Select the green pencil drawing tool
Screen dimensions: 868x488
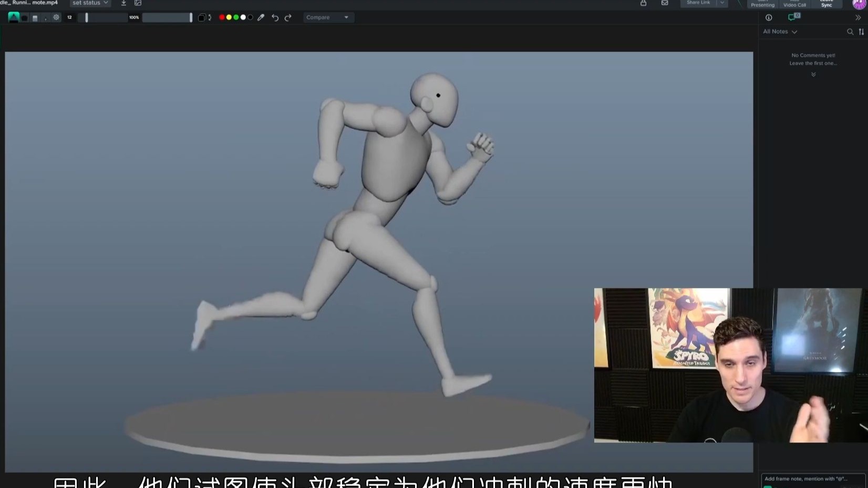[14, 17]
